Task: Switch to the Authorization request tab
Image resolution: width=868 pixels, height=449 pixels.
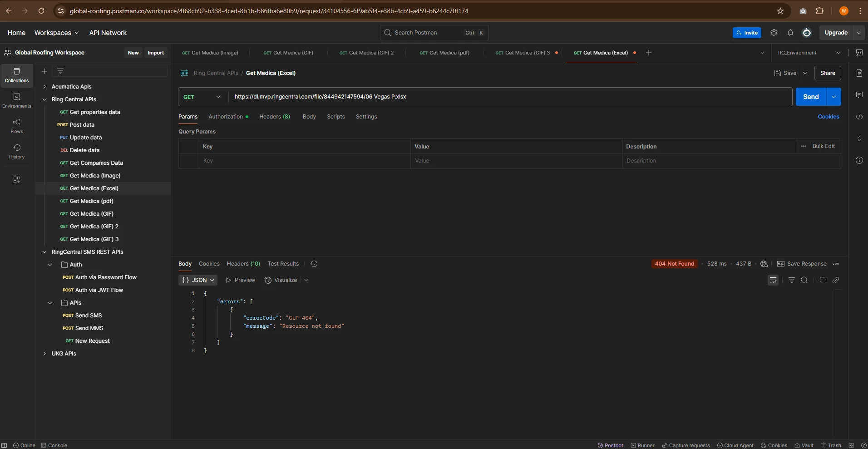Action: [x=228, y=117]
